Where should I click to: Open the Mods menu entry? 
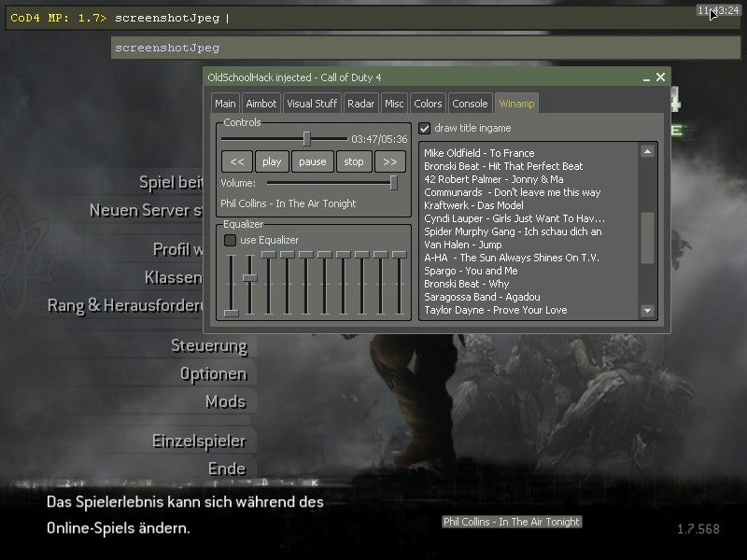pyautogui.click(x=226, y=402)
